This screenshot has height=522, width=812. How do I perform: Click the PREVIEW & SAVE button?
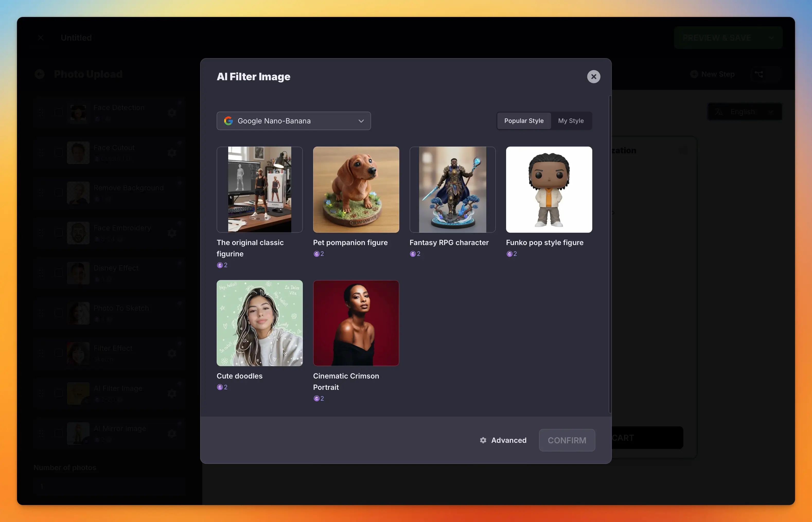point(716,38)
